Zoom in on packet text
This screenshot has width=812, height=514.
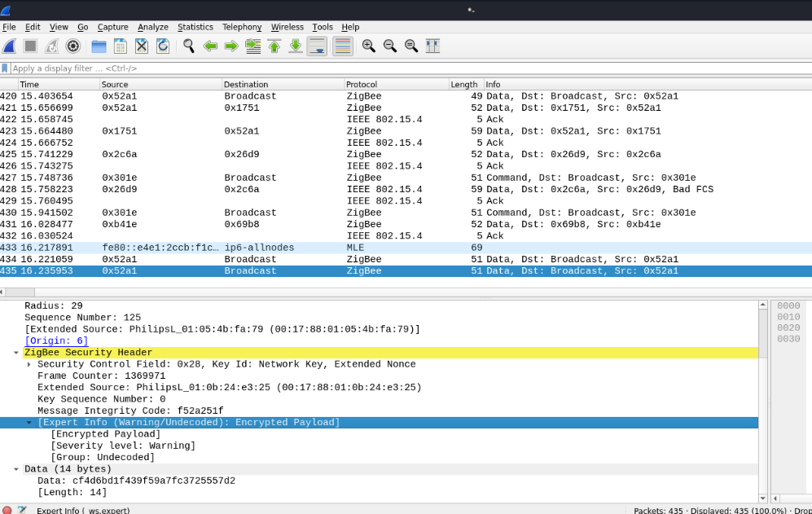(x=368, y=46)
